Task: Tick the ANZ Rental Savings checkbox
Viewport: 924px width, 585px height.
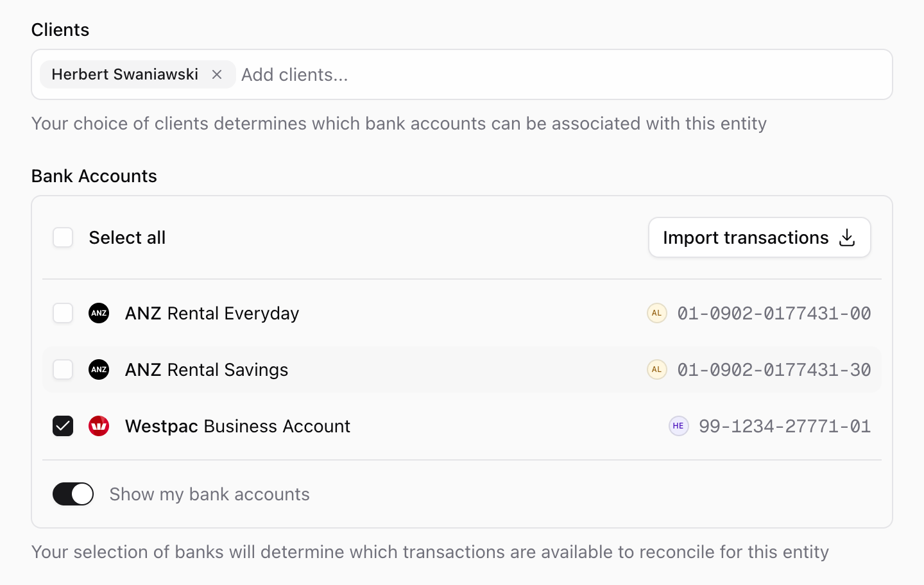Action: 63,369
